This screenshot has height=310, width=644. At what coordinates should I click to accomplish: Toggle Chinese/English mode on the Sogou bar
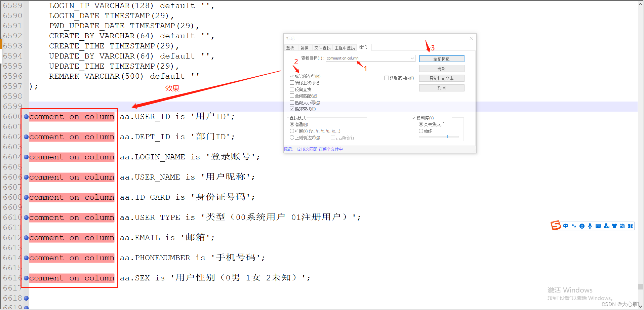(566, 226)
